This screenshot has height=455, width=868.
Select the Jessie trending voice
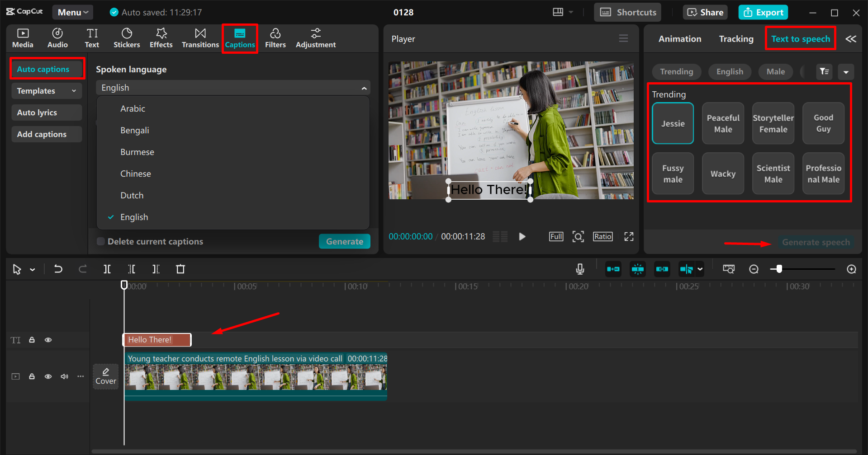[x=673, y=123]
